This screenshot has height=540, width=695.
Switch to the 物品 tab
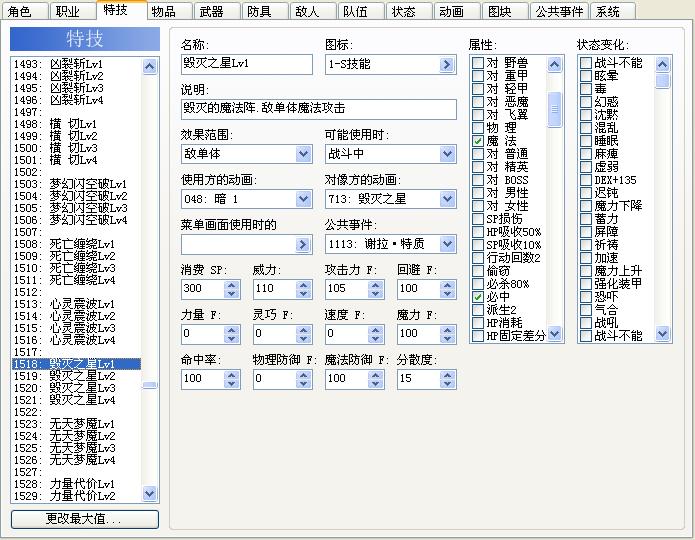169,11
